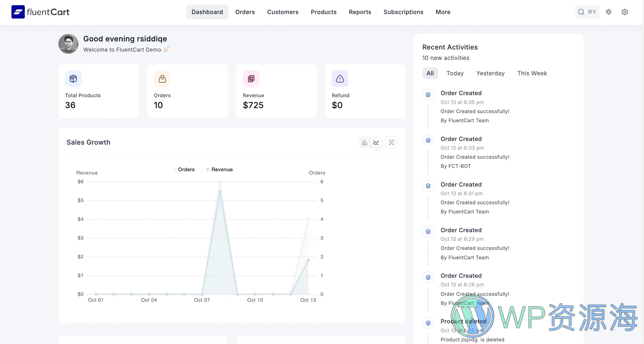Open the Subscriptions tab
The height and width of the screenshot is (344, 644).
(x=403, y=12)
